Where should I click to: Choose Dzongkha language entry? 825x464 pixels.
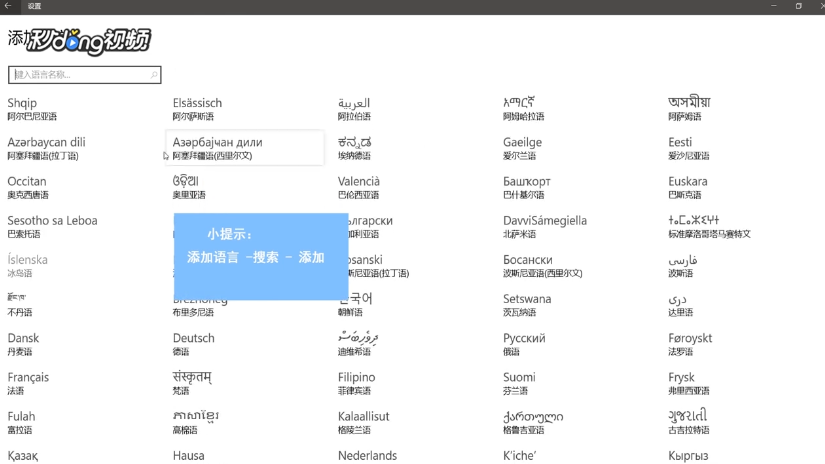[20, 305]
